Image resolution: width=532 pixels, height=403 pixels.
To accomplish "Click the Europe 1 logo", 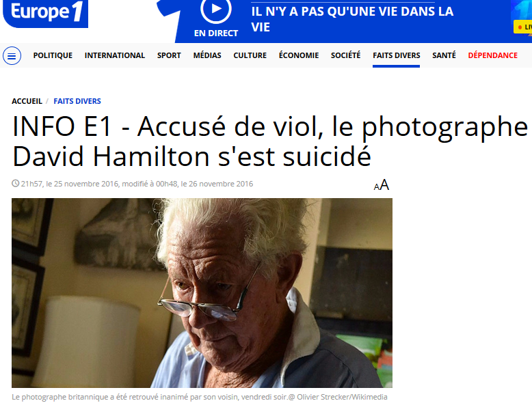I will point(45,13).
